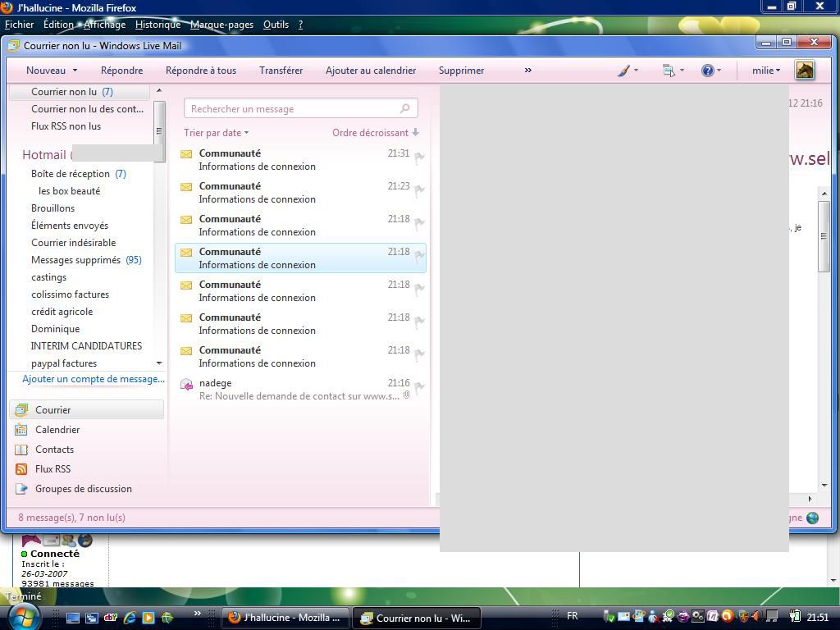Open Calendrier from the sidebar shortcuts
Viewport: 840px width, 630px height.
click(x=57, y=430)
